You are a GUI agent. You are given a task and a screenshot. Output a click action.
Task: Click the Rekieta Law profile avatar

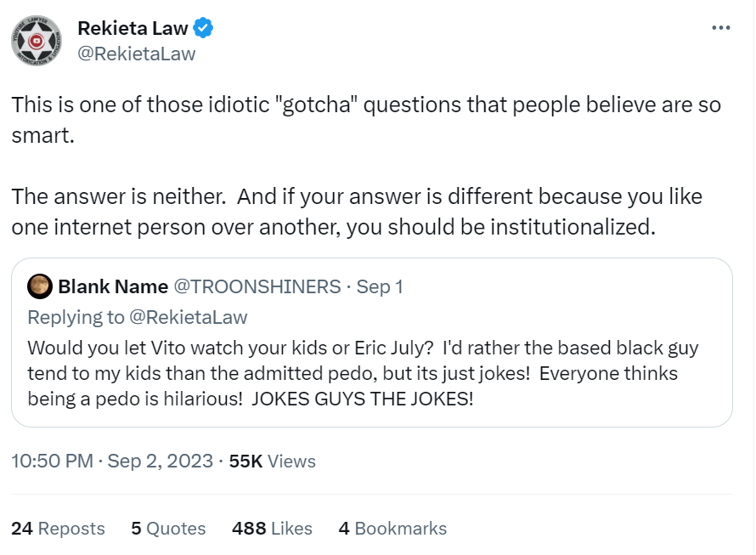[37, 41]
